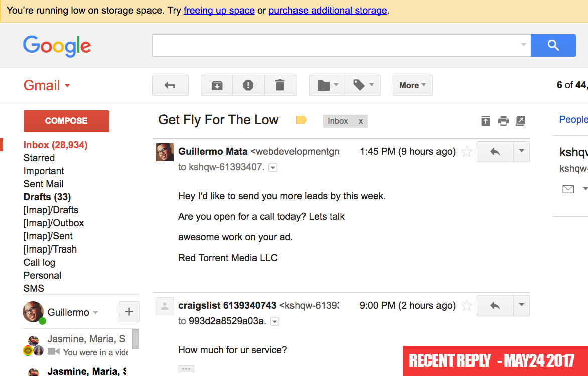Toggle the yellow importance marker

click(301, 120)
